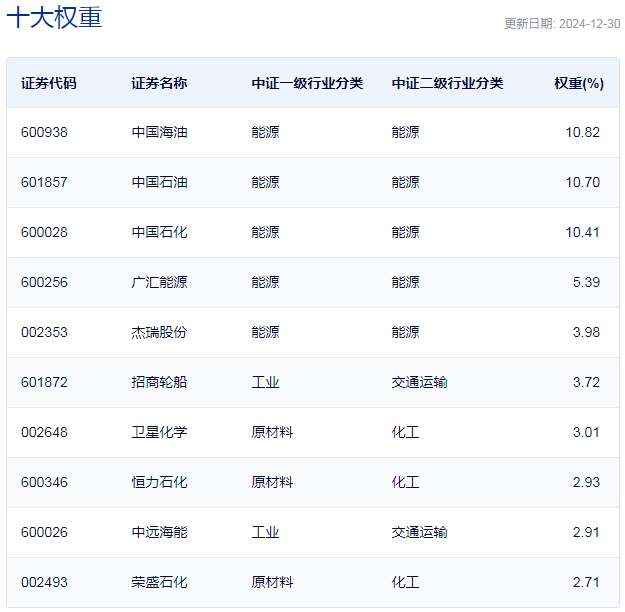Click security code 600346
This screenshot has height=612, width=625.
44,482
